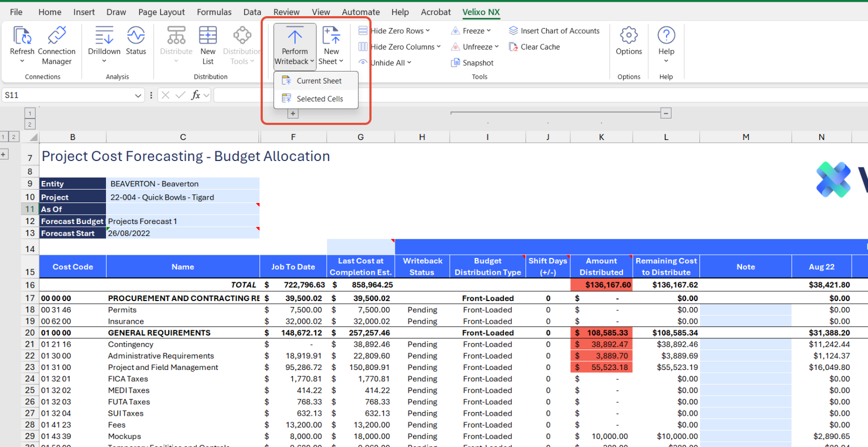The width and height of the screenshot is (868, 447).
Task: Click the Drilldown icon
Action: tap(104, 36)
